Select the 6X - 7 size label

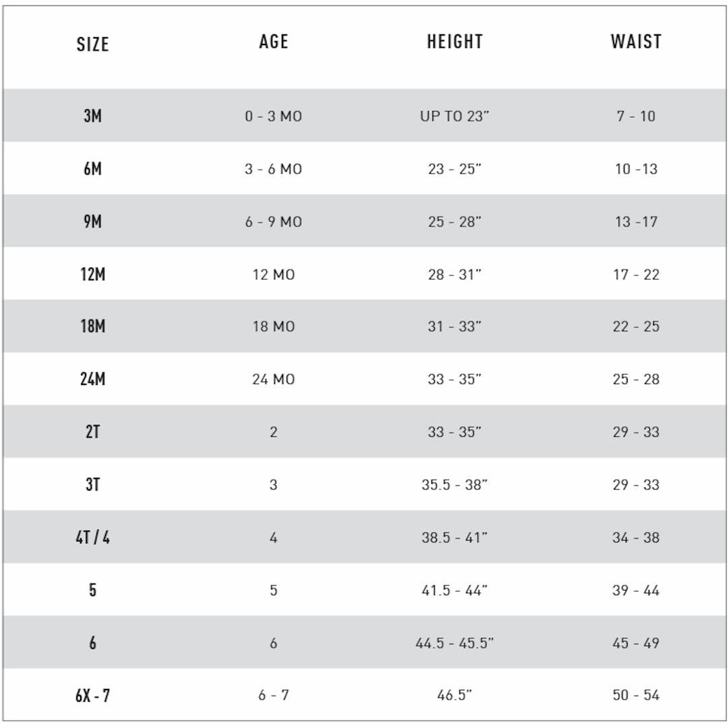pyautogui.click(x=92, y=696)
